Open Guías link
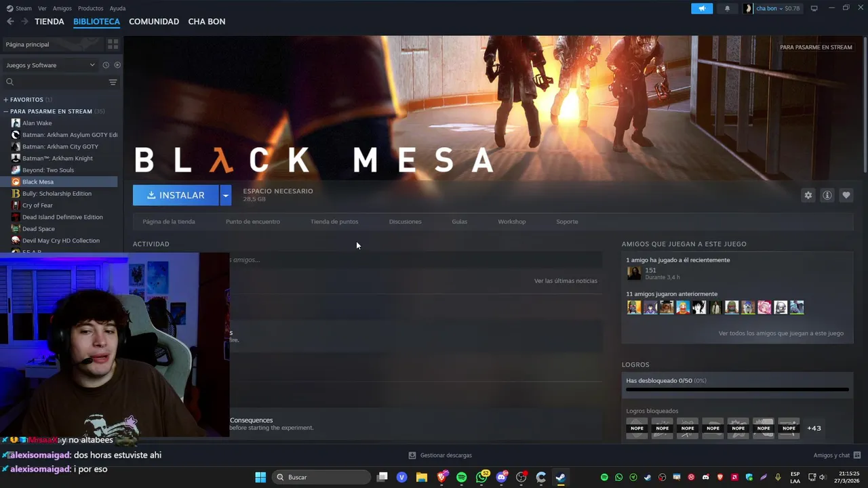 460,222
